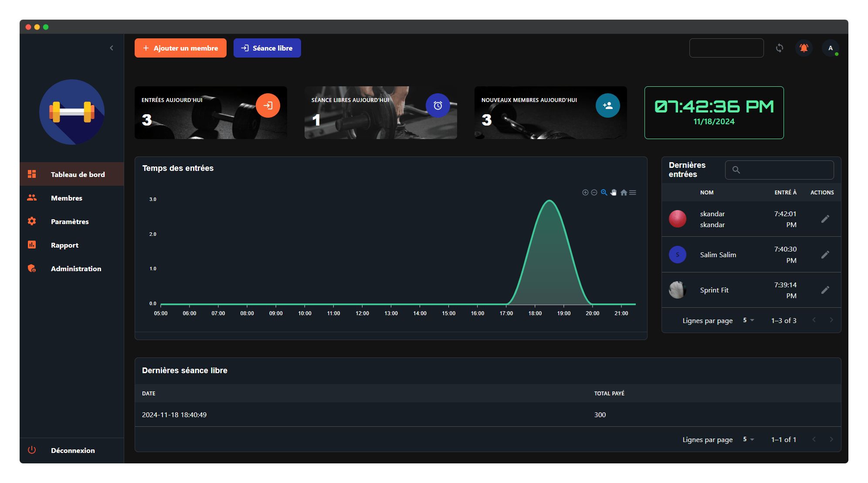This screenshot has height=483, width=868.
Task: Click the Ajouter un membre button
Action: tap(180, 48)
